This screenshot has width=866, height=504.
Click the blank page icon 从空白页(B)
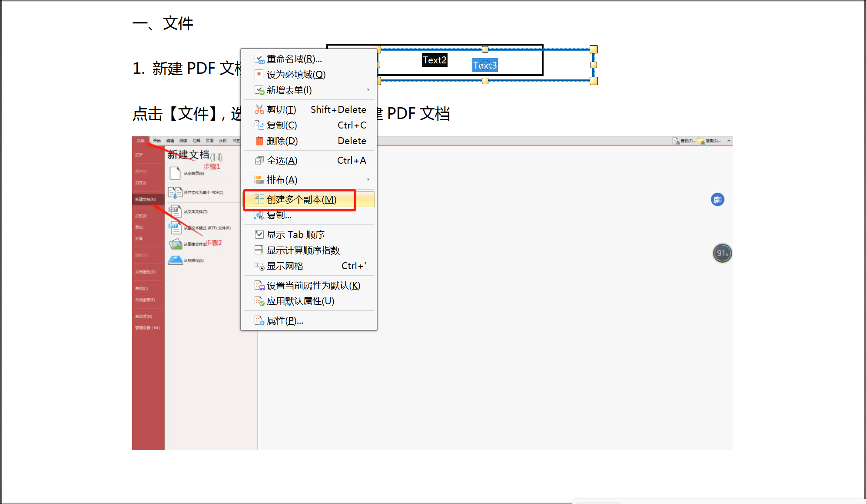175,173
